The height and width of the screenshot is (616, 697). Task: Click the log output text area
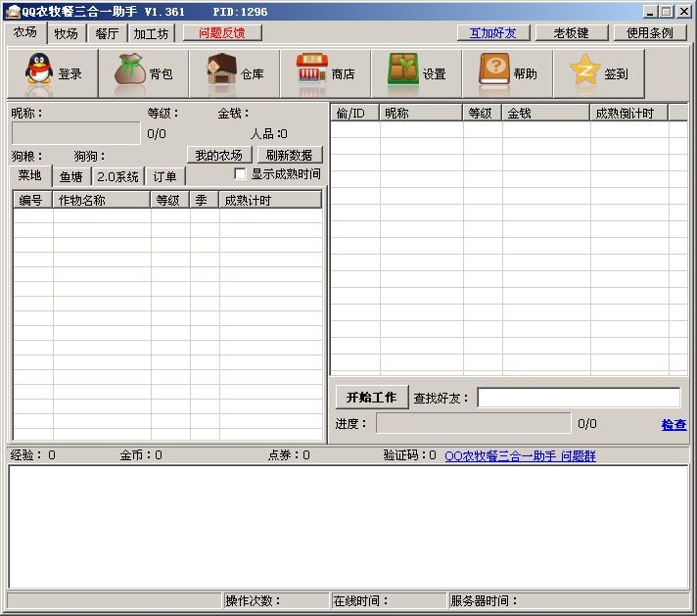point(348,528)
